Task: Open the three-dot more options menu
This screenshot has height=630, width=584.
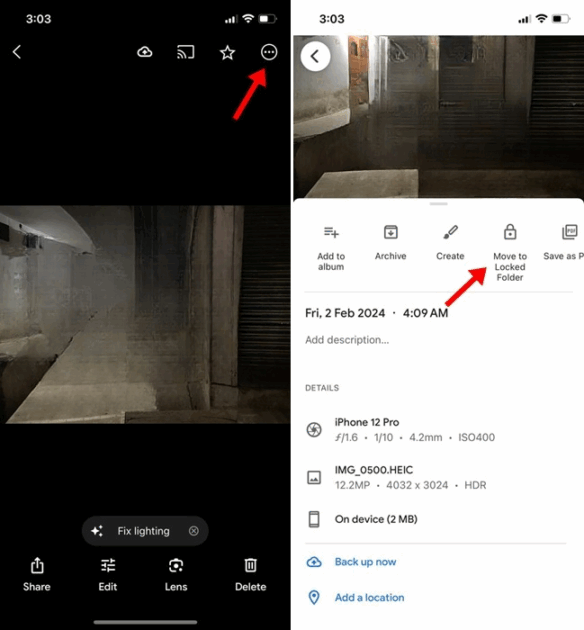Action: [x=269, y=52]
